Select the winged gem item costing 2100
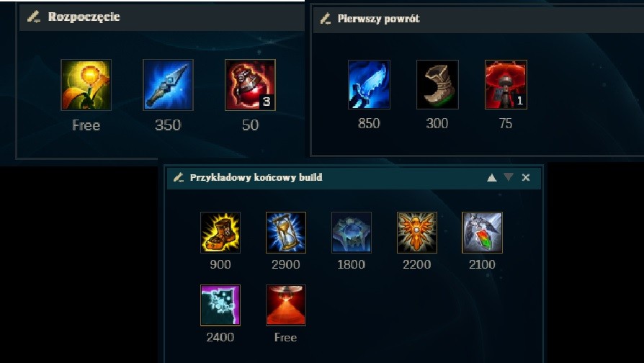This screenshot has width=644, height=363. [x=482, y=233]
